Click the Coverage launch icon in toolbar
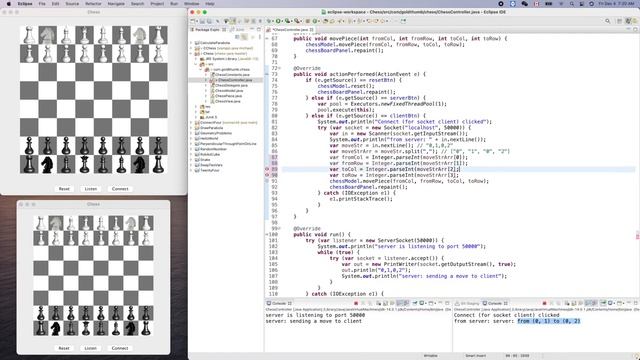The width and height of the screenshot is (640, 360). (288, 21)
